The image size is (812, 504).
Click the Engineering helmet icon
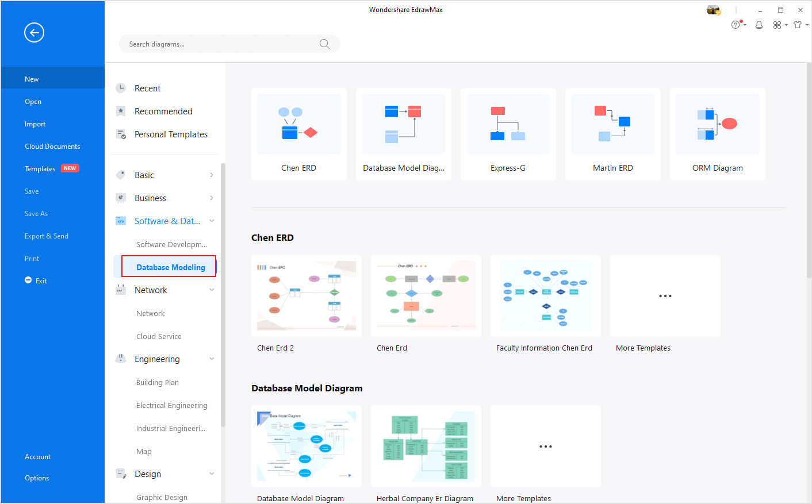(x=121, y=359)
